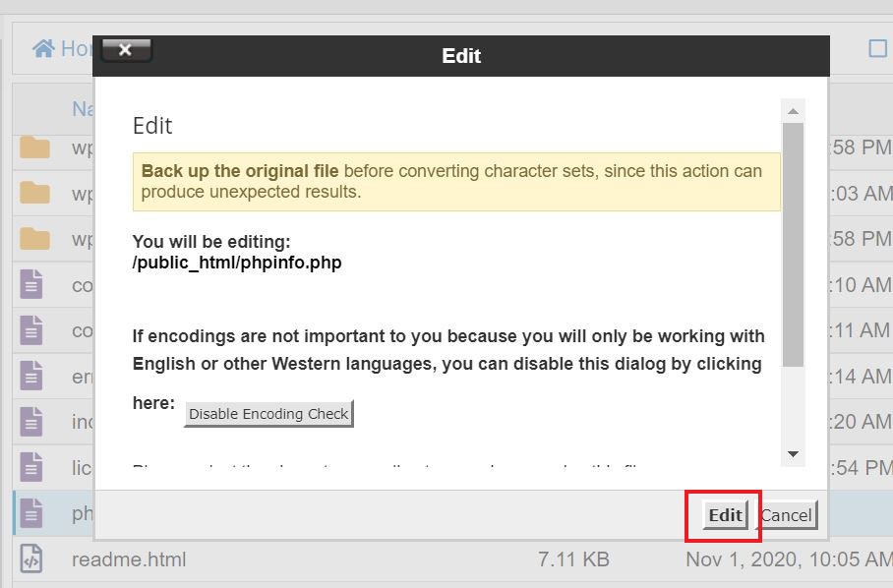Screen dimensions: 893x588
Task: Open the readme.html file entry
Action: point(129,559)
